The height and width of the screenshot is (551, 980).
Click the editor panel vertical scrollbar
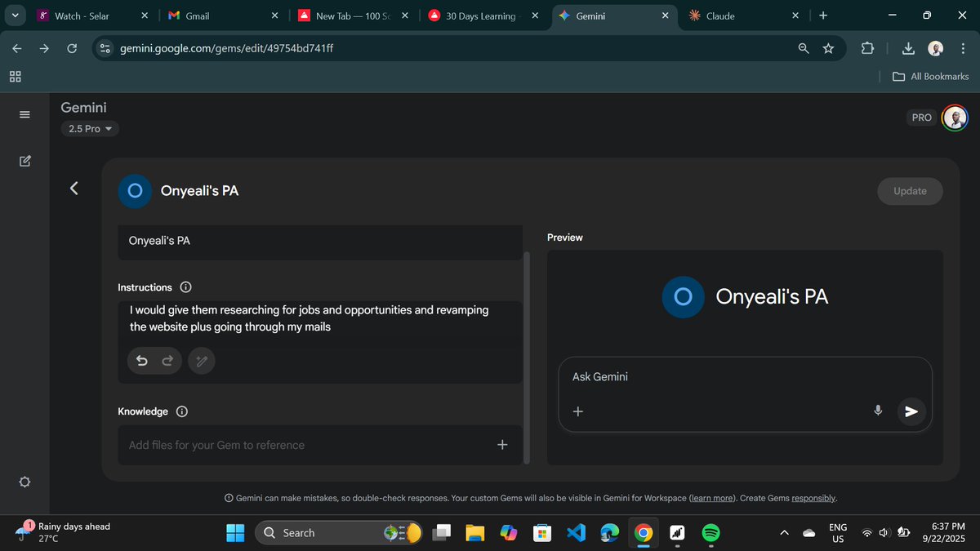click(x=526, y=358)
